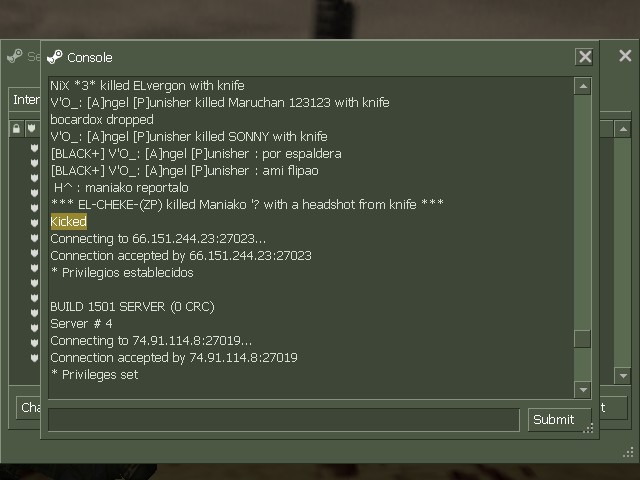
Task: Click the Steam logo icon beside Console title
Action: coord(55,57)
